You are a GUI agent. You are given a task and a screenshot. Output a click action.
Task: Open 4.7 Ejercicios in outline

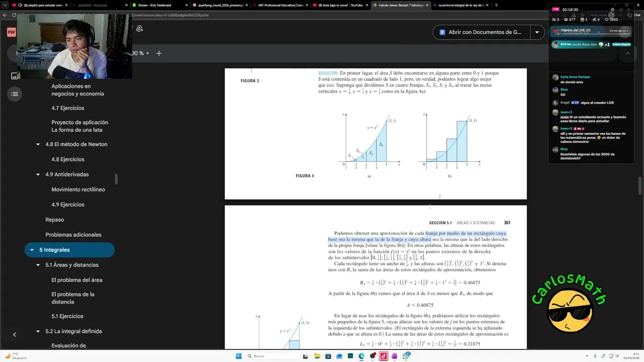[x=67, y=108]
